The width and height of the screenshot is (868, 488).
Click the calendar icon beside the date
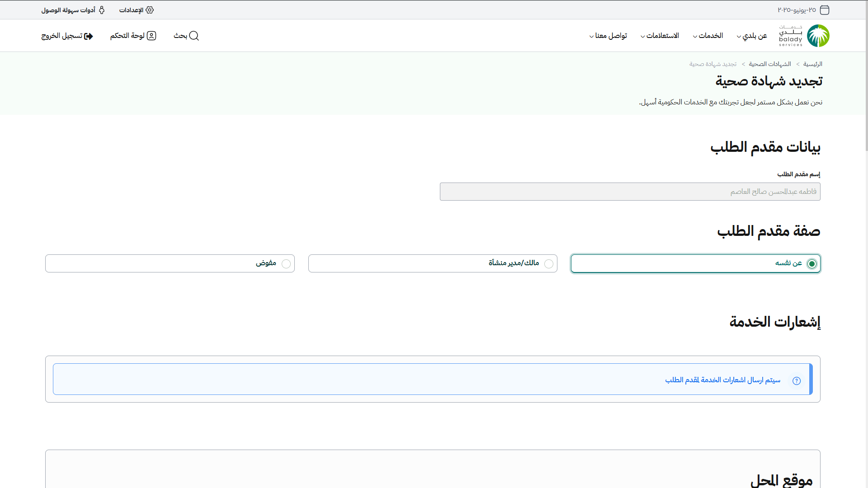(825, 10)
